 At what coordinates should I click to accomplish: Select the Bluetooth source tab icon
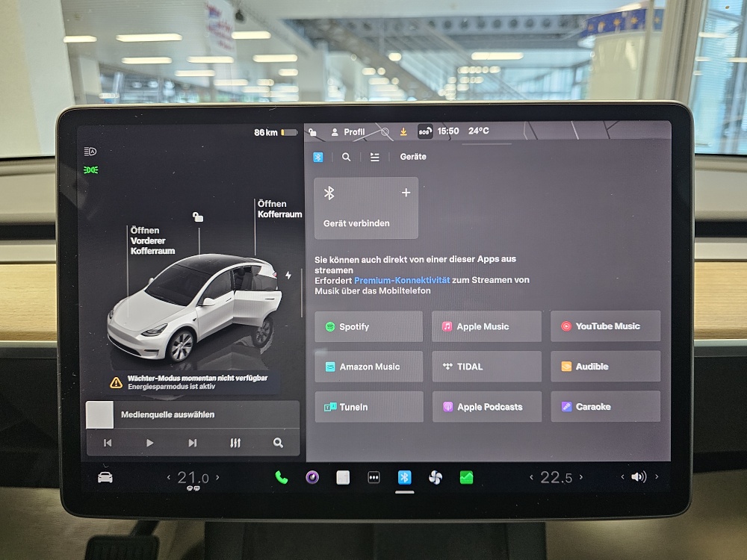coord(317,157)
